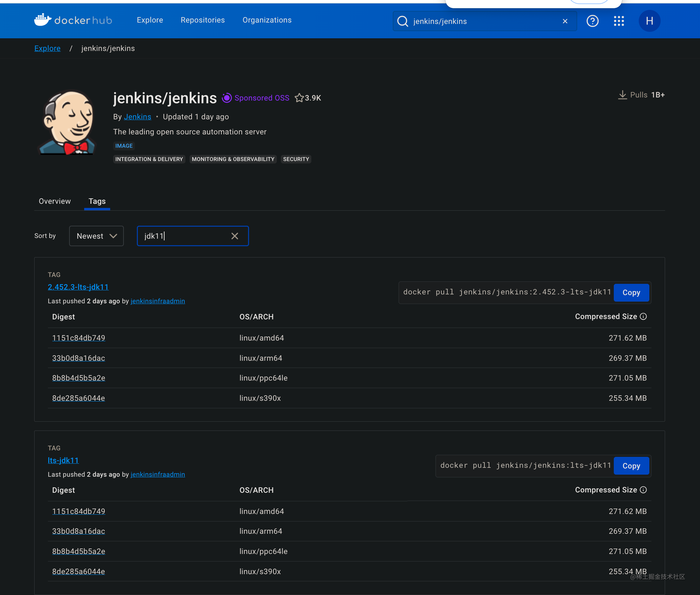Open digest 33b0d8a16dac in 2.452.3-lts-jdk11
Screen dimensions: 700x595
79,358
